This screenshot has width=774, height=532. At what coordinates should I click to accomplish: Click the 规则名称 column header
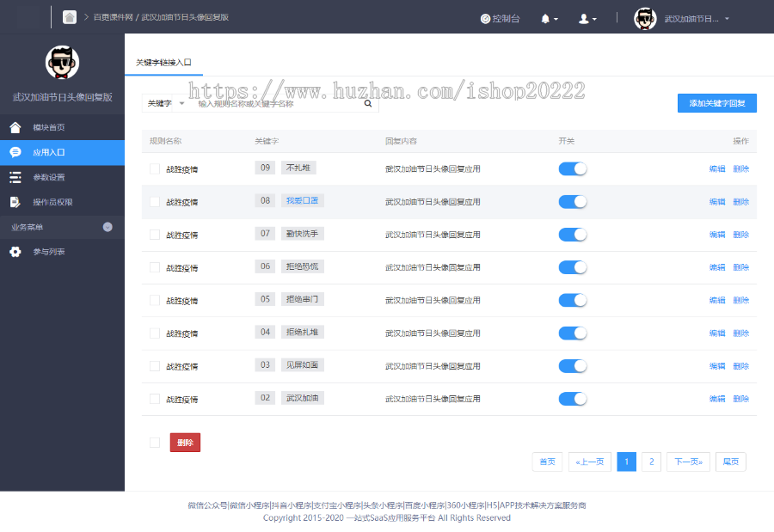point(165,141)
